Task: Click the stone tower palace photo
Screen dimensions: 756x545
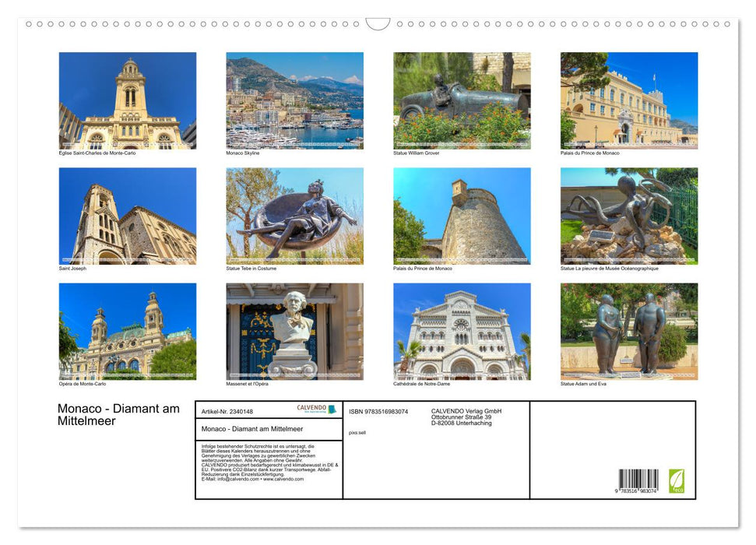Action: [x=462, y=216]
